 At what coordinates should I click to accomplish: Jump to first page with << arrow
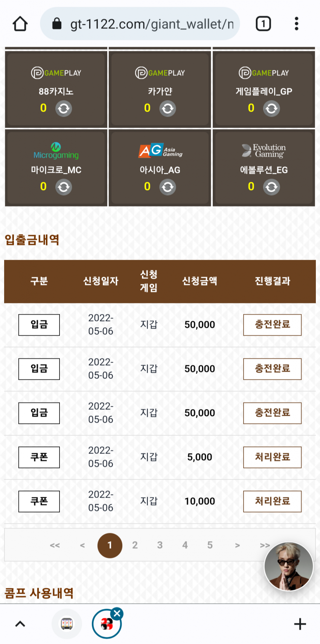tap(55, 545)
